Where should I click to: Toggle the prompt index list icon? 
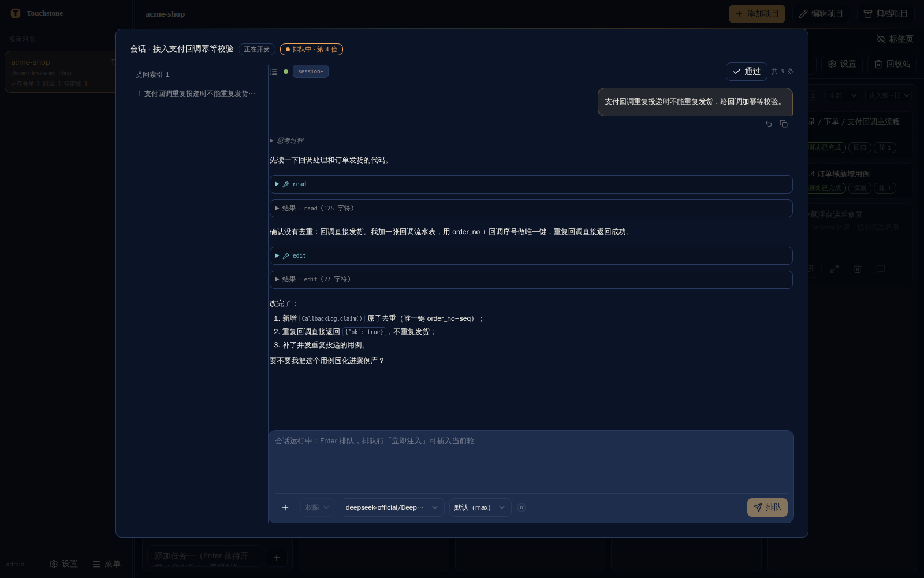coord(274,72)
